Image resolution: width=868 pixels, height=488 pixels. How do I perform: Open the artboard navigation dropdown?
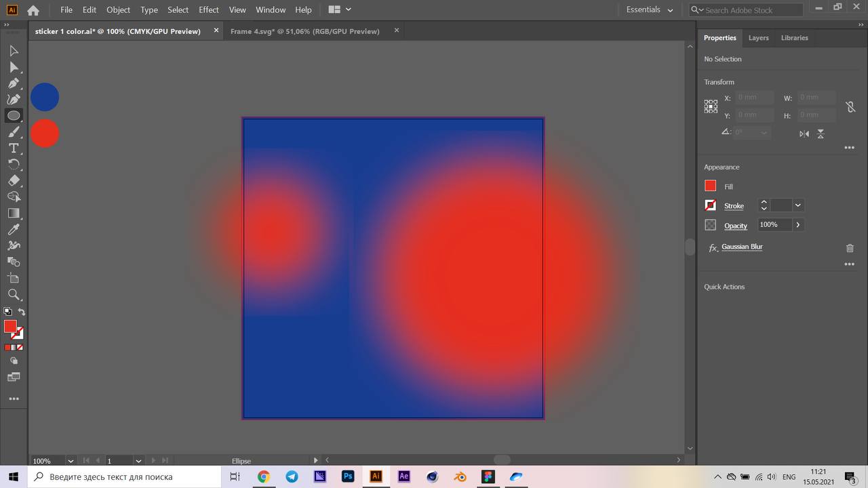(138, 461)
